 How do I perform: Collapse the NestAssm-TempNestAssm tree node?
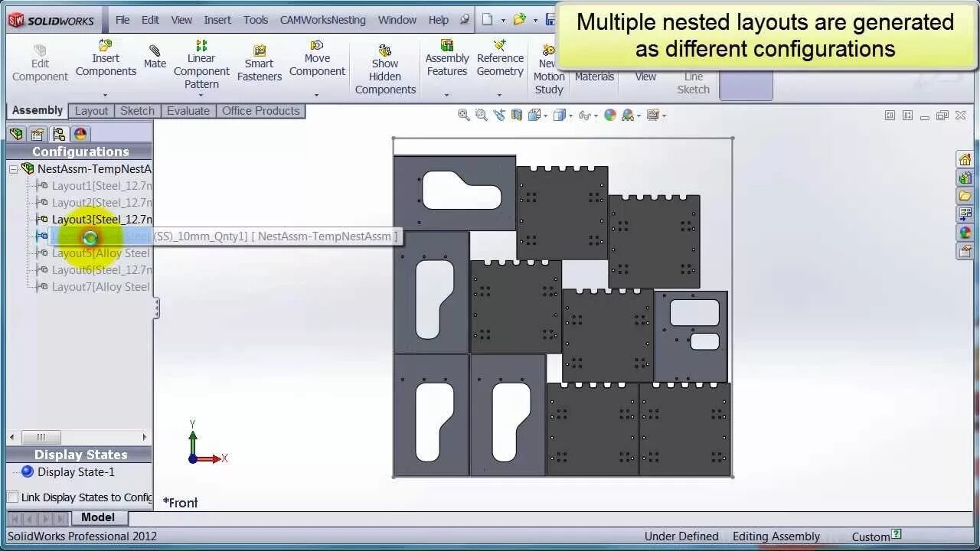(x=13, y=168)
